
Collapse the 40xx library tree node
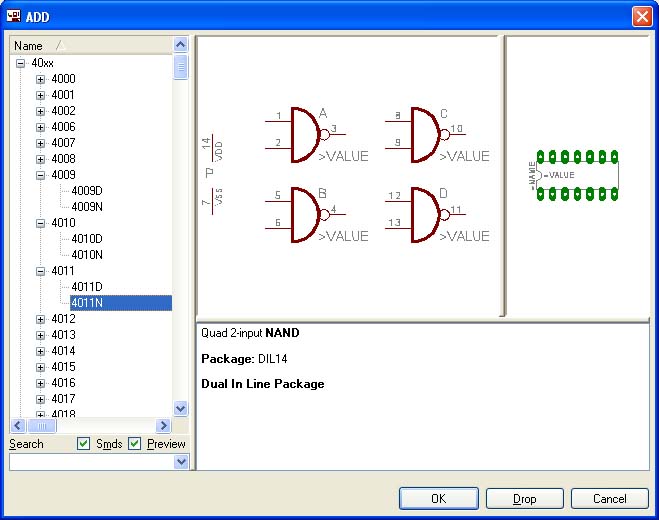coord(20,63)
